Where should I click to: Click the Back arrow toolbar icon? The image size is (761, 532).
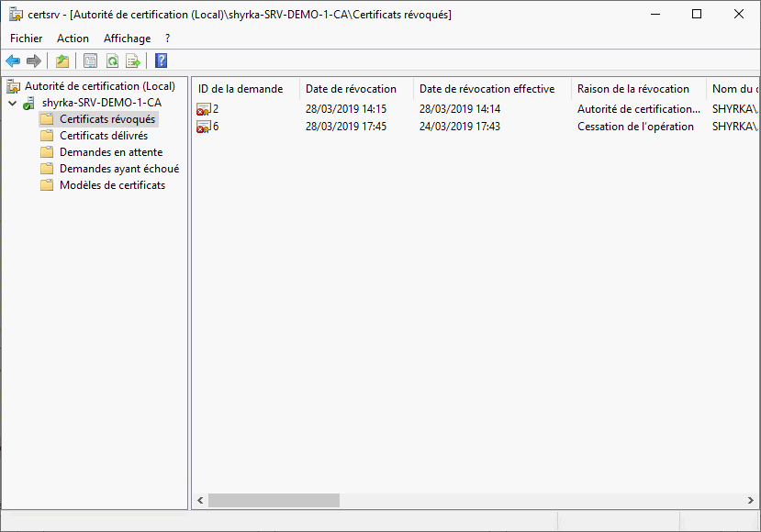[x=13, y=61]
